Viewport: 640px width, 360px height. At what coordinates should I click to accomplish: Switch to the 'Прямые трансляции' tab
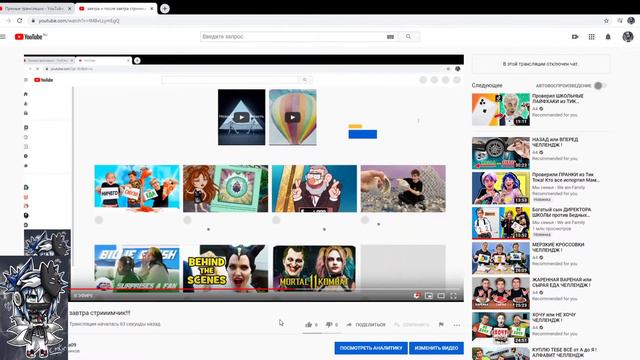click(x=35, y=8)
